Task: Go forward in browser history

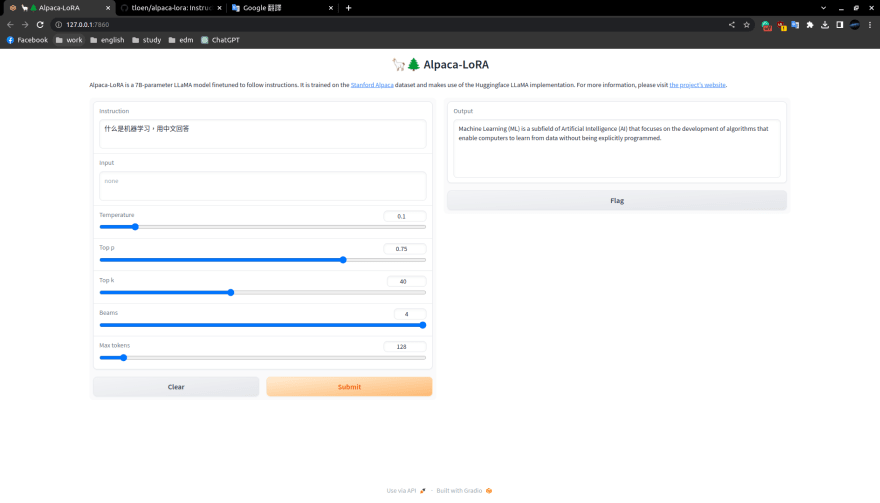Action: point(25,25)
